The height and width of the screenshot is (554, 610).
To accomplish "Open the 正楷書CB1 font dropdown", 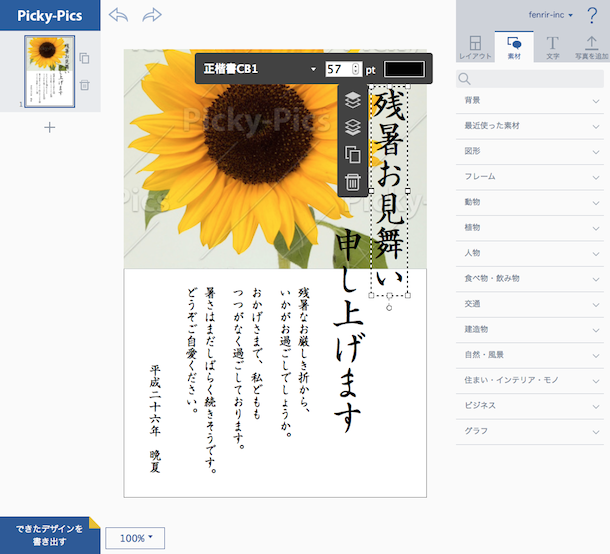I will [259, 69].
